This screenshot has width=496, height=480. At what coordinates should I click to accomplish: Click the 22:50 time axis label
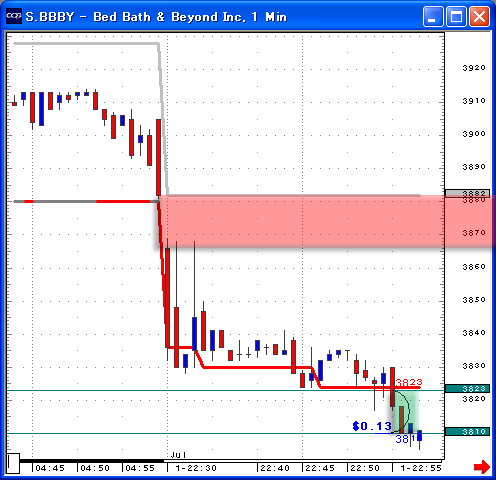coord(365,468)
